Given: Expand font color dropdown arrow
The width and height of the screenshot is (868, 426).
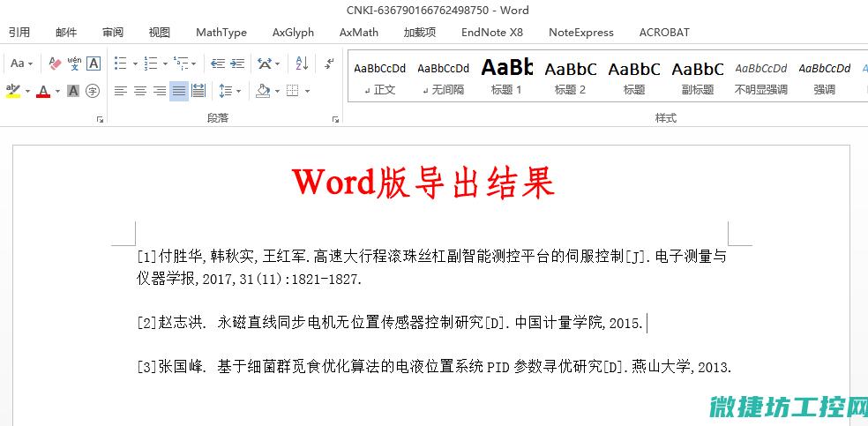Looking at the screenshot, I should point(57,92).
